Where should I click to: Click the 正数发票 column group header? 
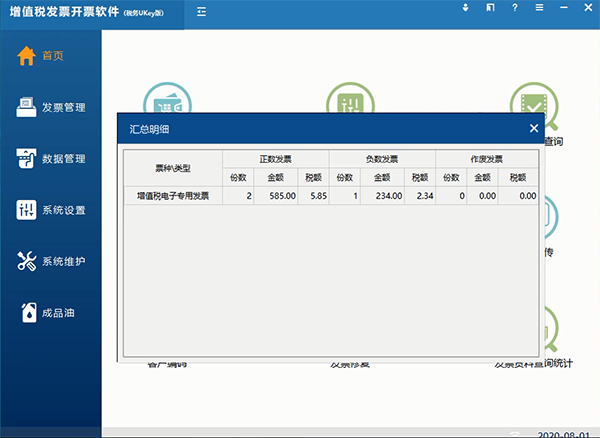point(275,158)
